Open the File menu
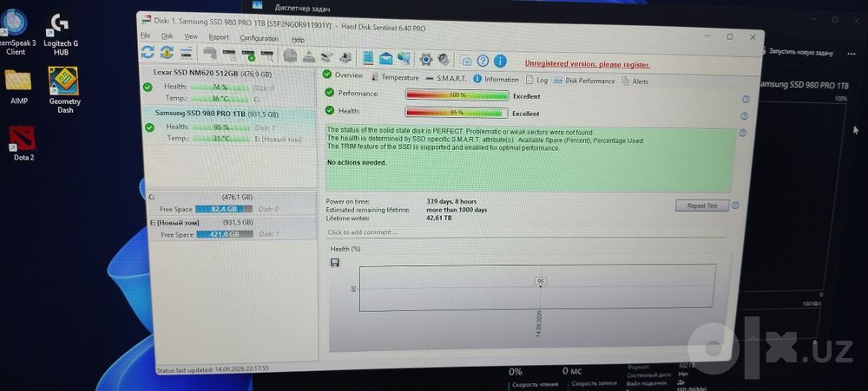This screenshot has width=868, height=391. [146, 36]
